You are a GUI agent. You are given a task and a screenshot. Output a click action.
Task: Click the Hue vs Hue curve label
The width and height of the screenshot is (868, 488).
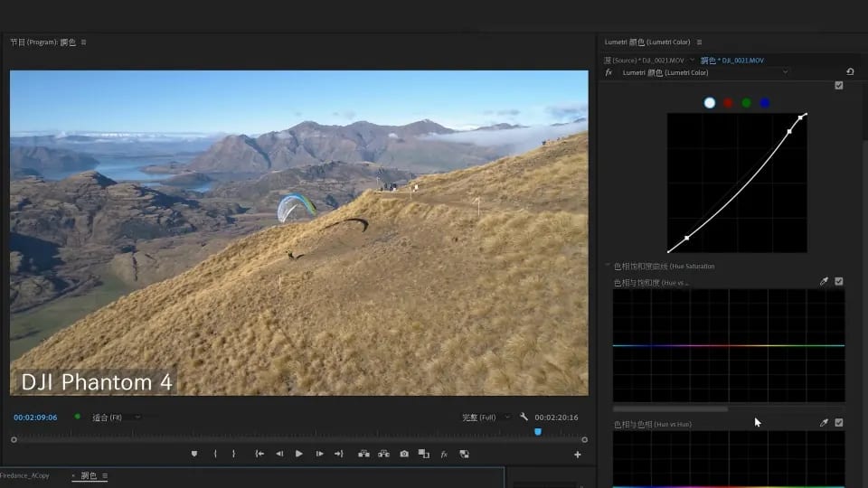pyautogui.click(x=653, y=425)
